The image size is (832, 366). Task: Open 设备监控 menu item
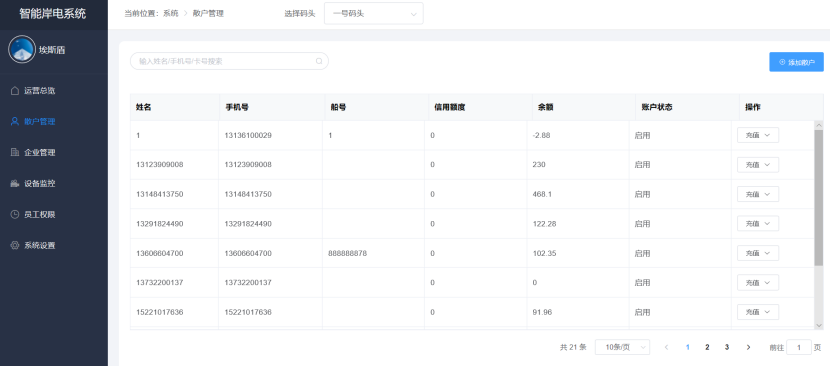coord(54,184)
